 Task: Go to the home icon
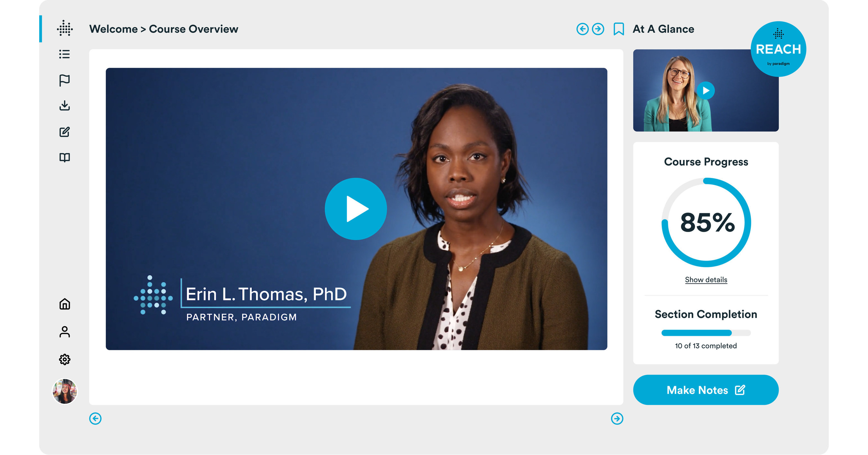(64, 304)
